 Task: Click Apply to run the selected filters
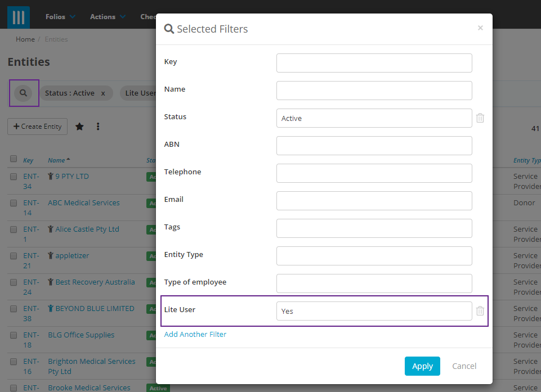pos(422,366)
